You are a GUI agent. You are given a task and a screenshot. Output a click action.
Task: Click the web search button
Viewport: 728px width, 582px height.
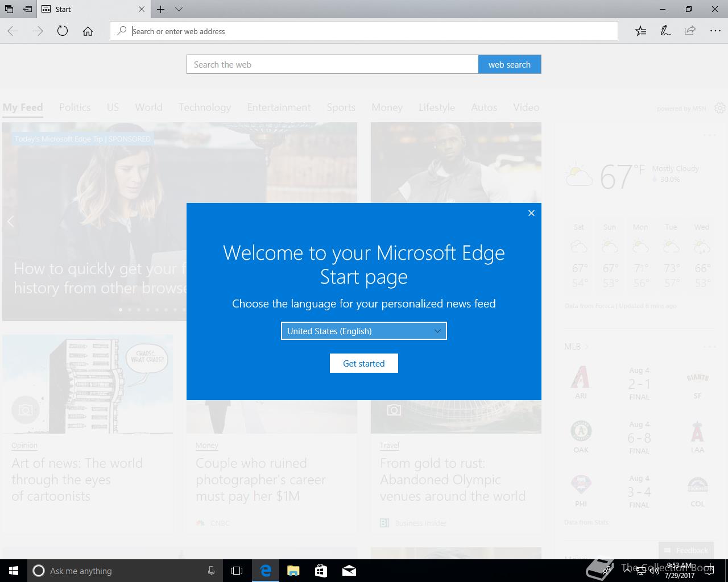[x=510, y=64]
